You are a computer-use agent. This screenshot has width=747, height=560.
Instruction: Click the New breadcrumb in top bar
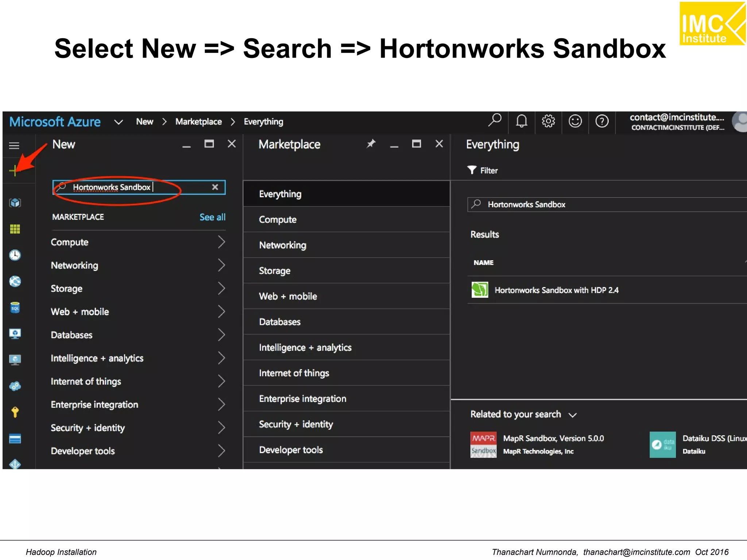point(145,121)
